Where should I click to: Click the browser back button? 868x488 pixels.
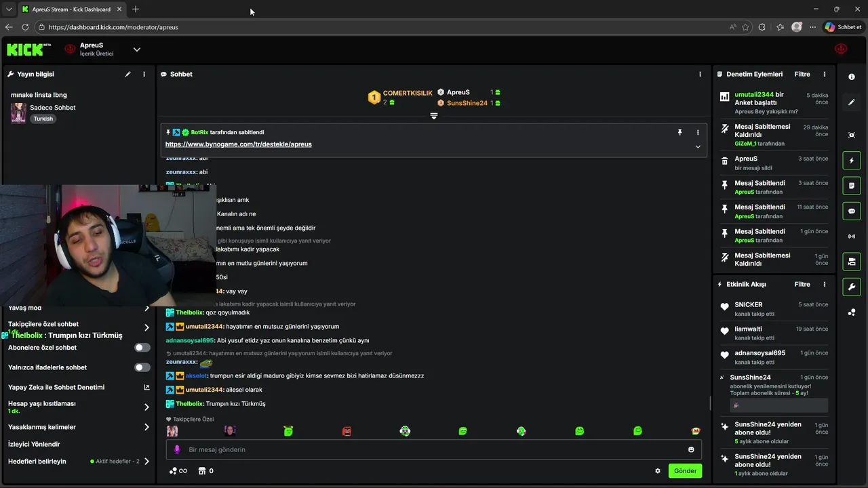pyautogui.click(x=9, y=27)
